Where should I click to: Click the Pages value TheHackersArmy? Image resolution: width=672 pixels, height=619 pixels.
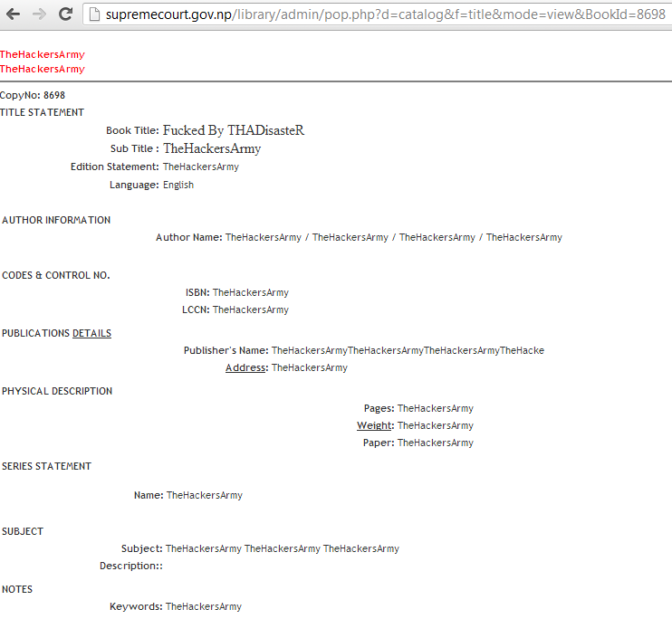click(x=436, y=409)
